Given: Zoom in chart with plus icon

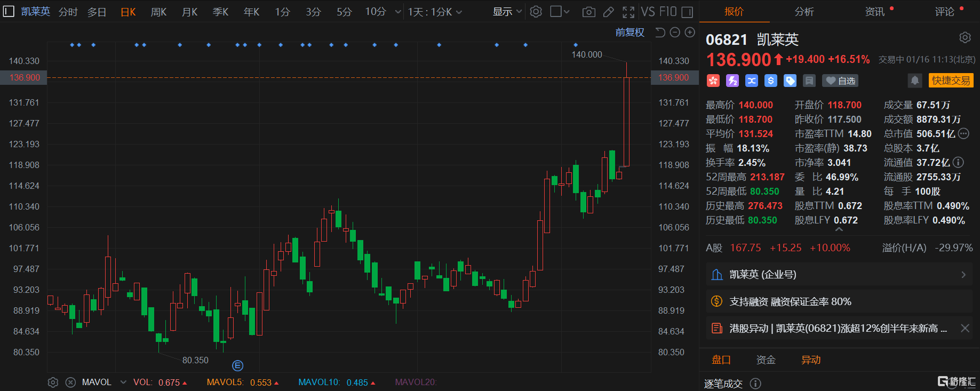Looking at the screenshot, I should [690, 33].
